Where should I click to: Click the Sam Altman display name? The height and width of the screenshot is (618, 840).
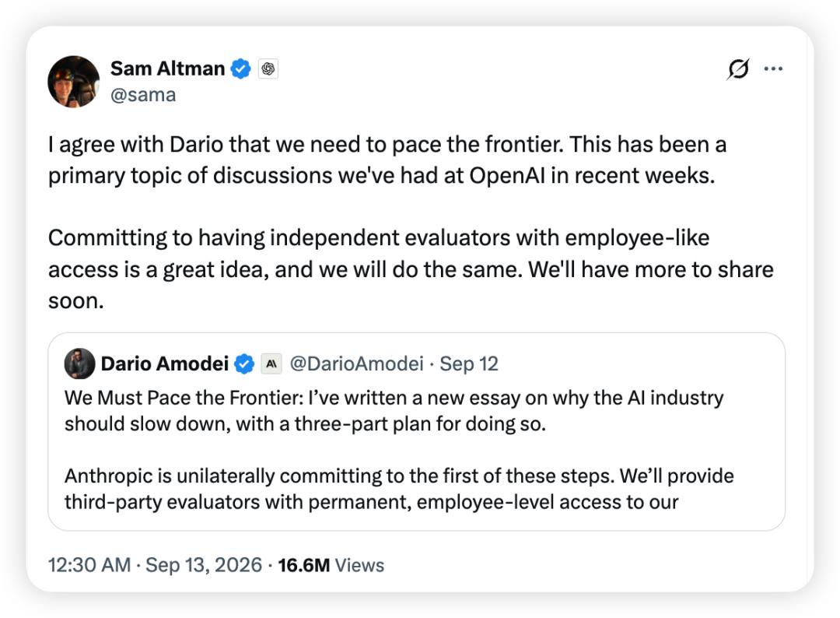click(167, 68)
